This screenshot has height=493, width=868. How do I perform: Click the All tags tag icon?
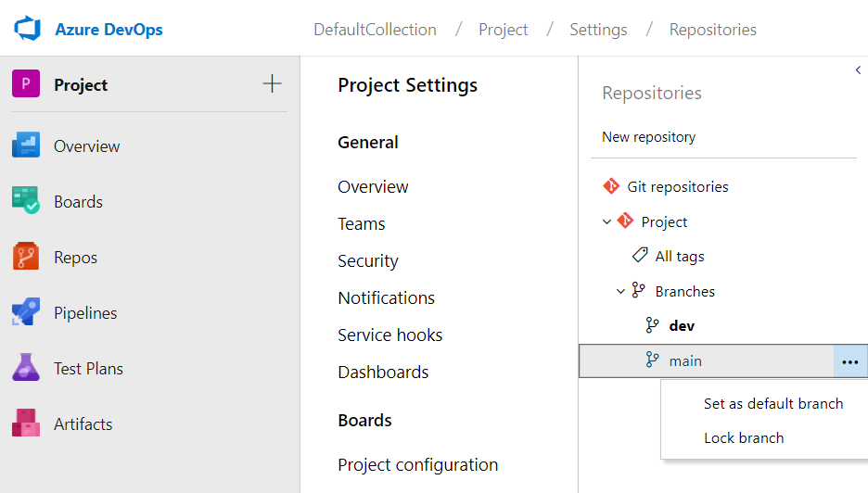coord(640,256)
